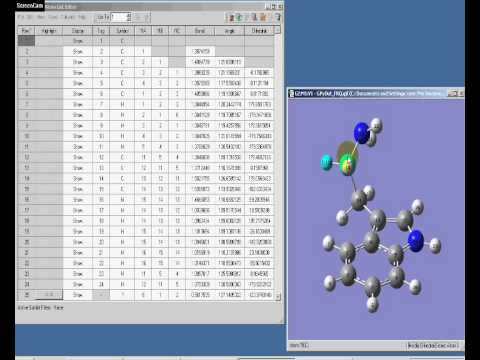Click the Display cell of row 11
The image size is (480, 360).
(78, 147)
